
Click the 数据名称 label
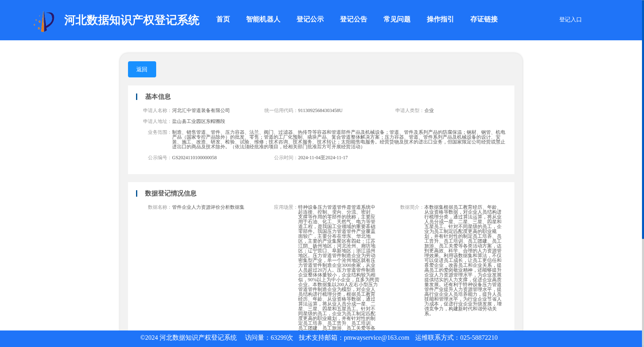tap(160, 207)
